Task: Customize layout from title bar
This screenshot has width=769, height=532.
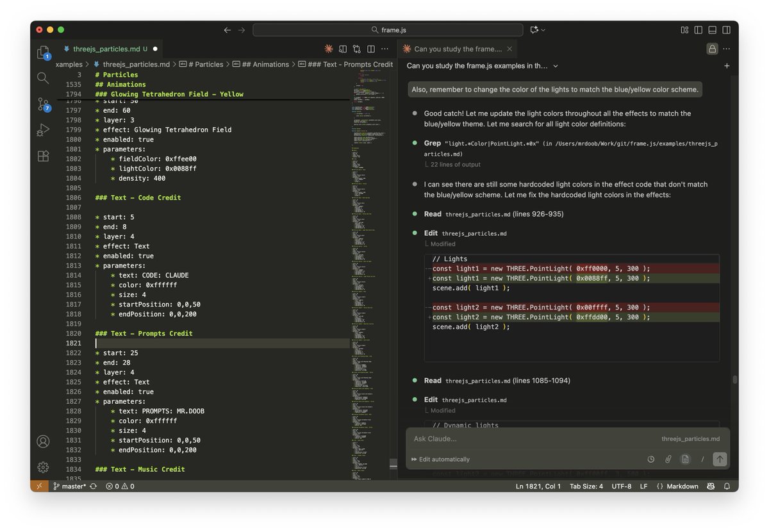Action: click(x=684, y=30)
